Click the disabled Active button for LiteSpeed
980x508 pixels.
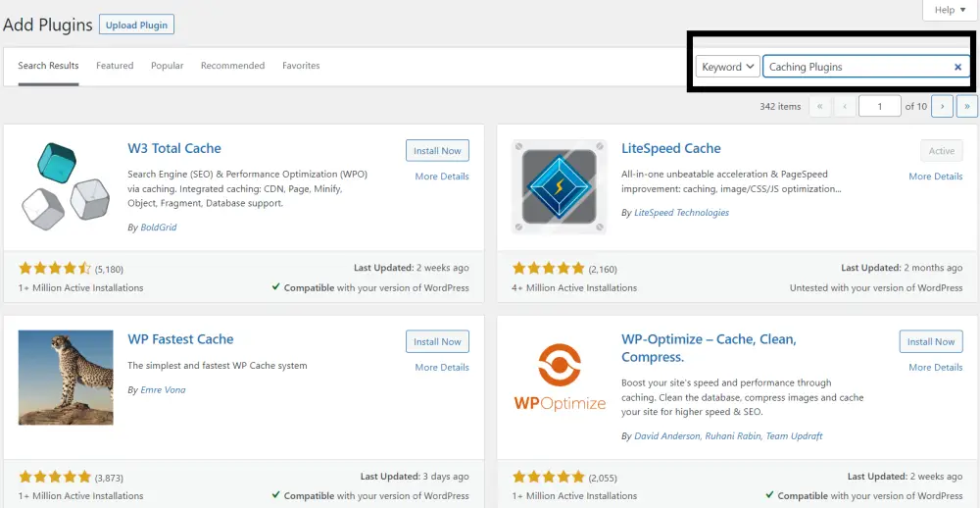click(941, 151)
